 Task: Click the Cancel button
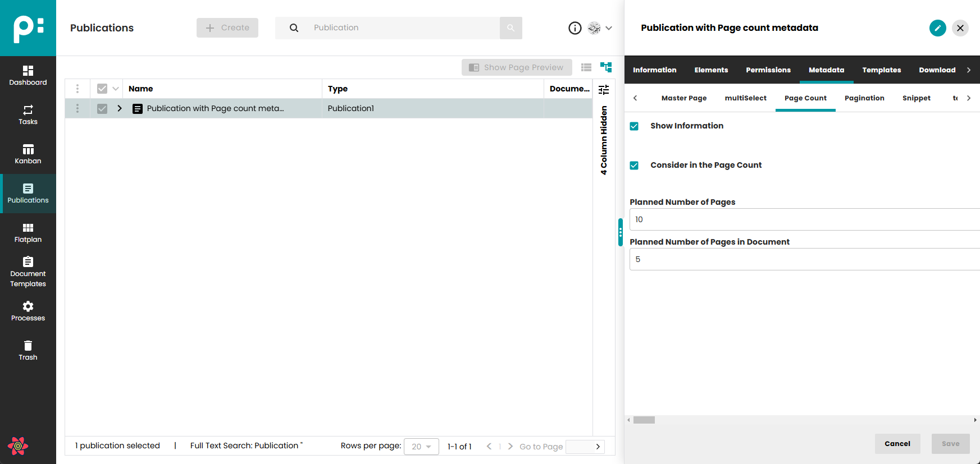pyautogui.click(x=897, y=444)
